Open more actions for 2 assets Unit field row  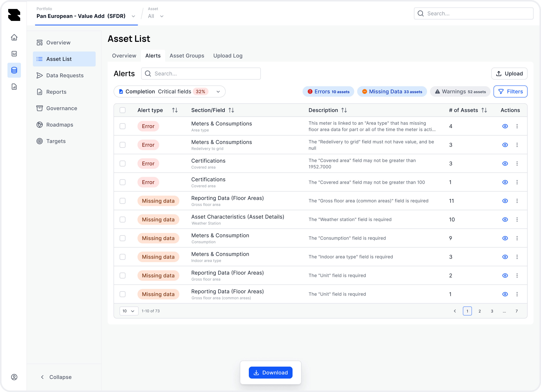(x=517, y=276)
